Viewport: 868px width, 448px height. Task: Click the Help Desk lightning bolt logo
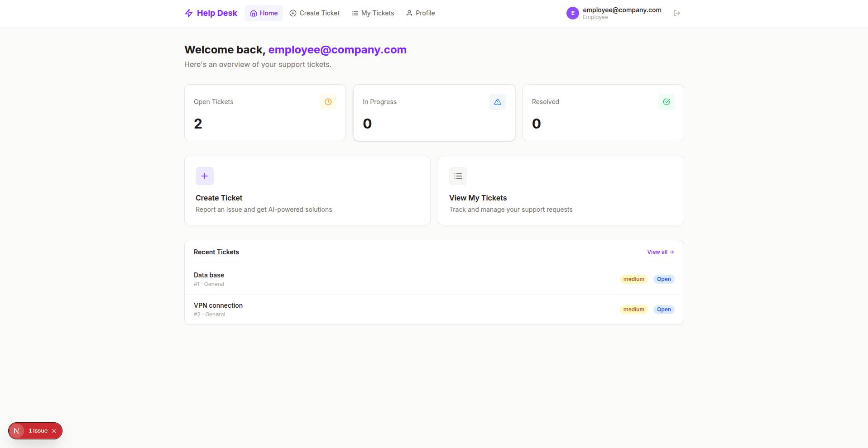(189, 13)
